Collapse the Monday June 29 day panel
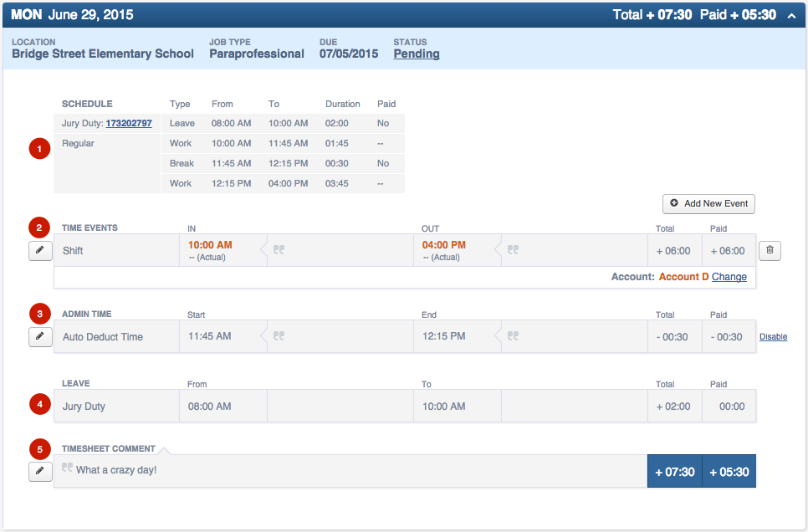The height and width of the screenshot is (532, 808). point(791,15)
